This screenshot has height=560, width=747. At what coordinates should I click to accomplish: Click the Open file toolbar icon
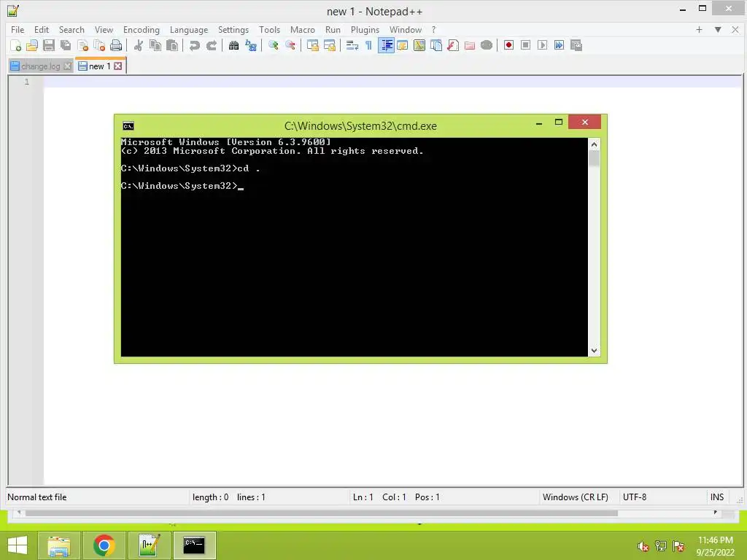point(32,45)
